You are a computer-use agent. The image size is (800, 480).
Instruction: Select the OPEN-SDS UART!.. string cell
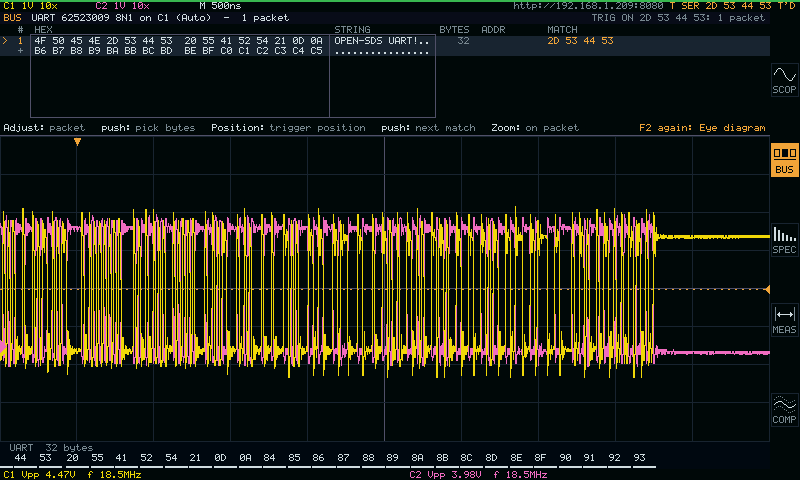pos(382,40)
